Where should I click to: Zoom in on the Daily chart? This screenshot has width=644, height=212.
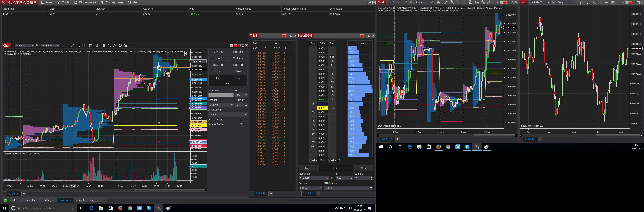click(x=594, y=2)
